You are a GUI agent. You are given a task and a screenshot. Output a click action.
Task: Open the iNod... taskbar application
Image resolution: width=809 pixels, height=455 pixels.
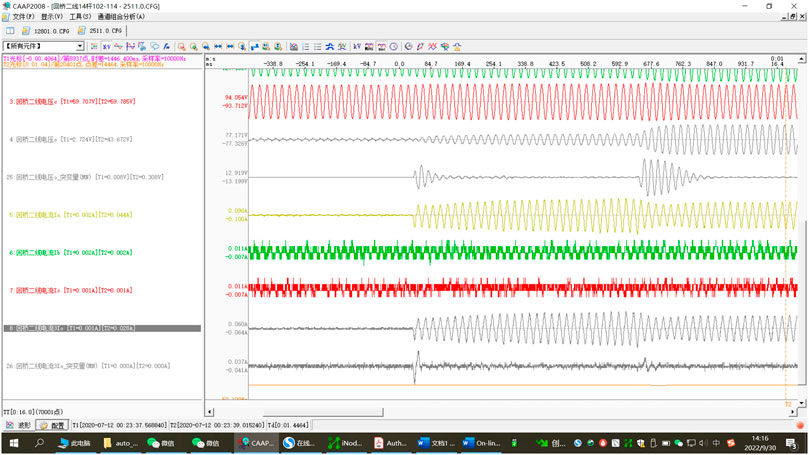pyautogui.click(x=345, y=443)
